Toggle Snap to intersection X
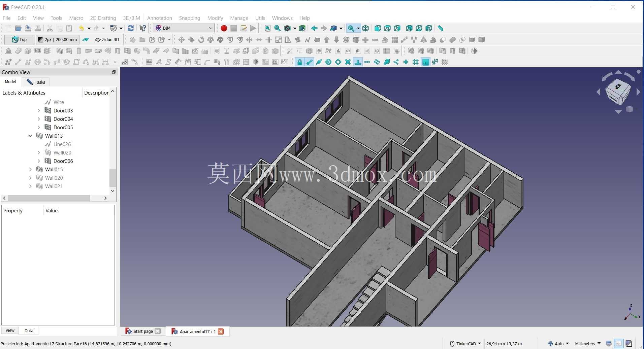The image size is (644, 349). point(348,62)
